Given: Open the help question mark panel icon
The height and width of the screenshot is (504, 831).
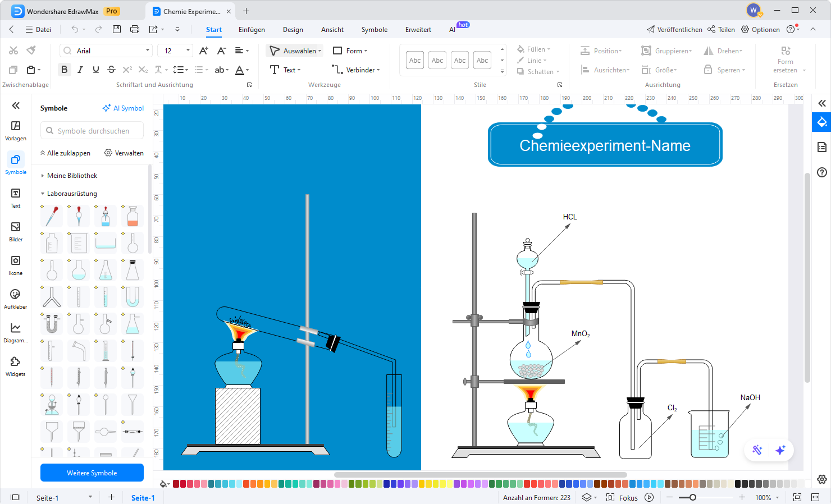Looking at the screenshot, I should pyautogui.click(x=822, y=172).
